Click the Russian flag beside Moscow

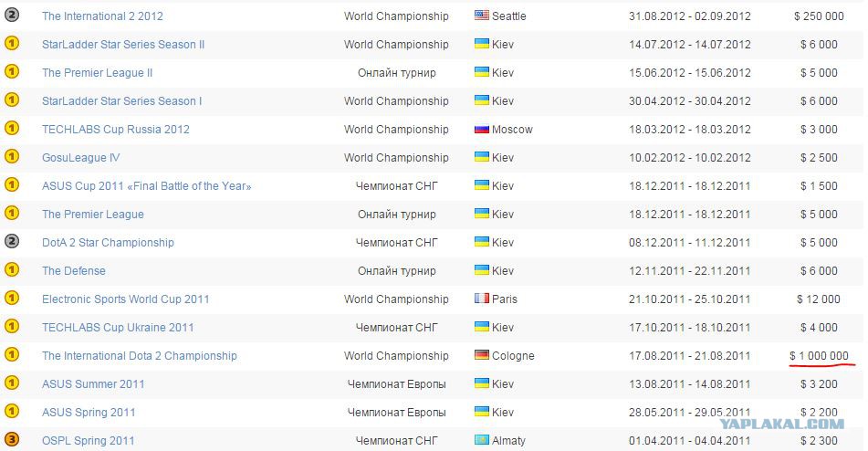(482, 129)
